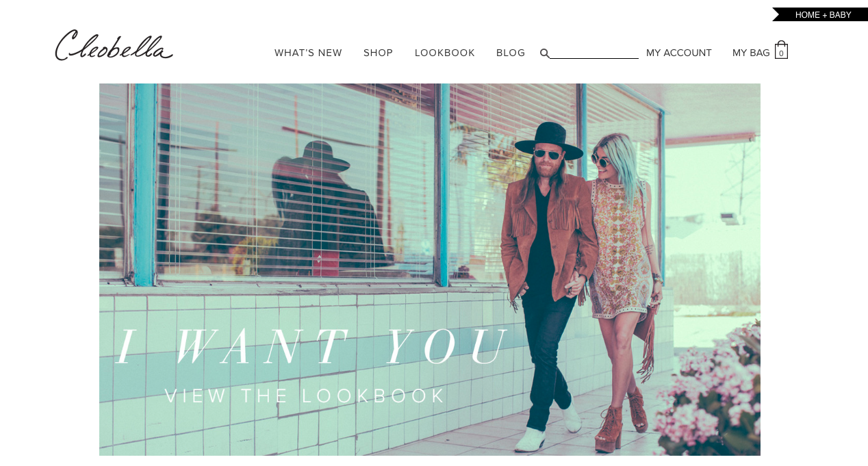
Task: Click the arrow notch on Home + Baby banner
Action: 776,14
